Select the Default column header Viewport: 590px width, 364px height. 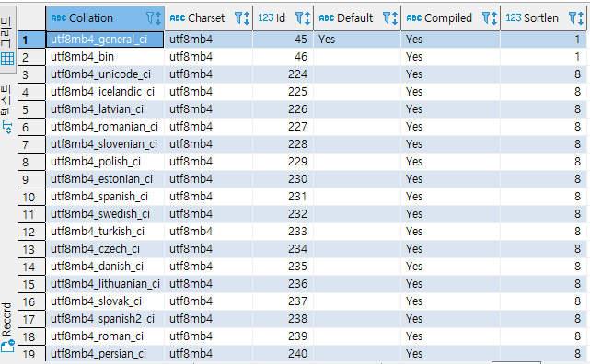click(357, 18)
